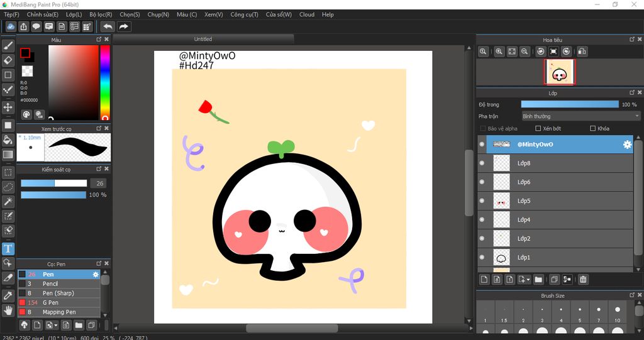
Task: Choose brush size 10 preset
Action: [618, 314]
